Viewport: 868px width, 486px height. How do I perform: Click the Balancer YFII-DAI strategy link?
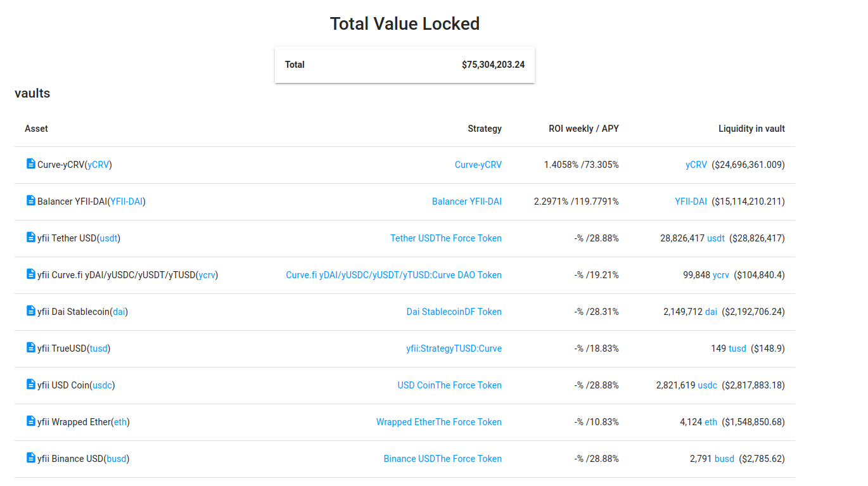(467, 201)
